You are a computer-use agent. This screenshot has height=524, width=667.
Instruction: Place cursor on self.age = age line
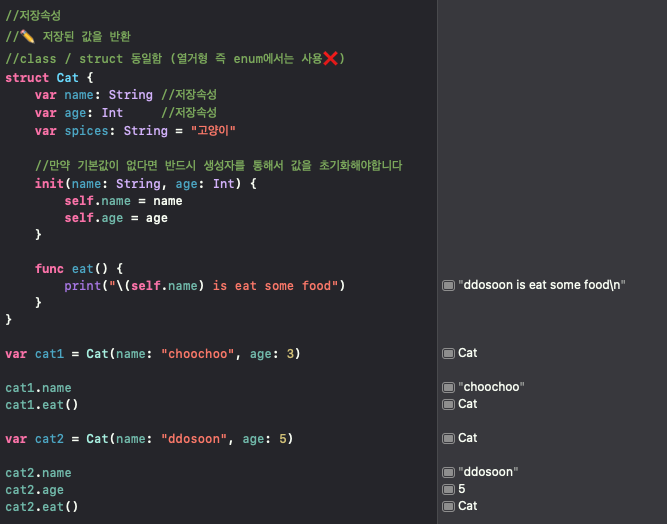pyautogui.click(x=116, y=218)
